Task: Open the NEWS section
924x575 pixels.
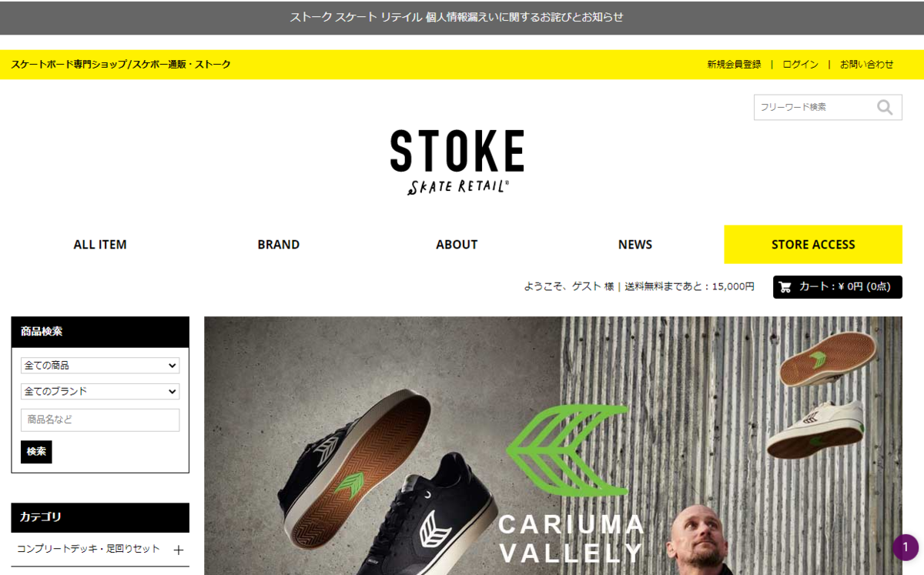Action: pyautogui.click(x=635, y=245)
